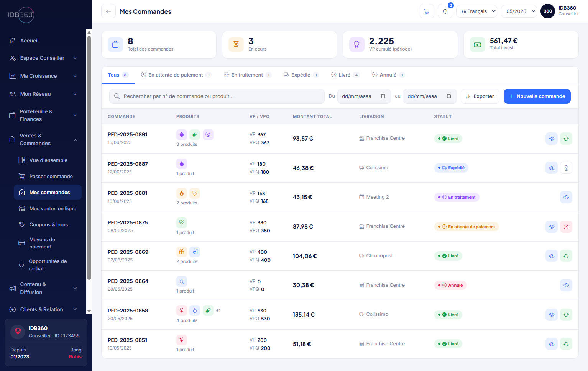The height and width of the screenshot is (371, 588).
Task: Reorder order PED-2025-0869
Action: pyautogui.click(x=566, y=256)
